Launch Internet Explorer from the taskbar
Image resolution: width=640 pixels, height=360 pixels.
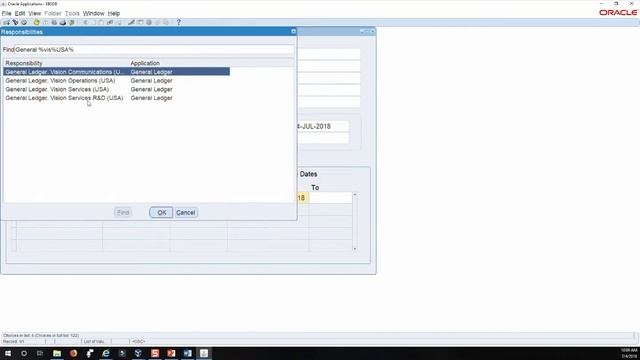[106, 353]
